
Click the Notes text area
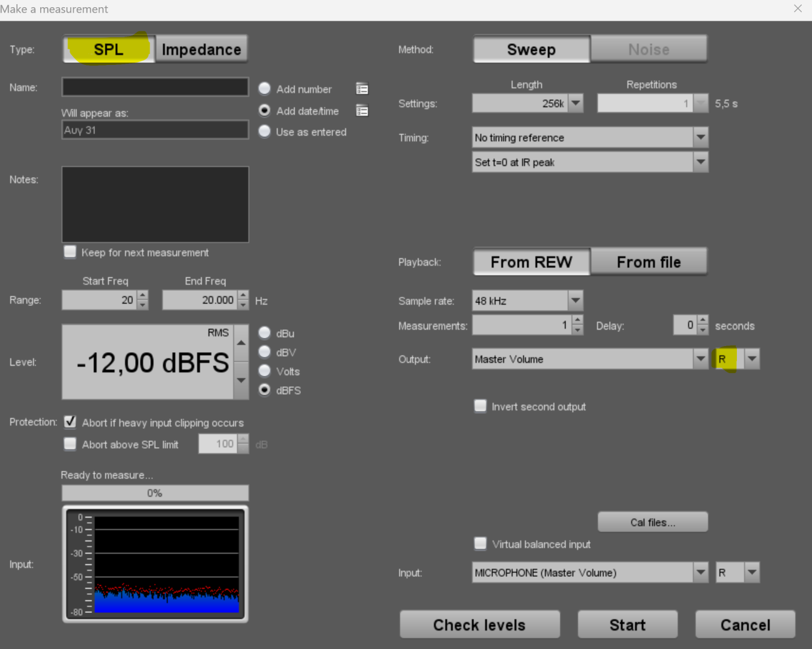point(155,204)
